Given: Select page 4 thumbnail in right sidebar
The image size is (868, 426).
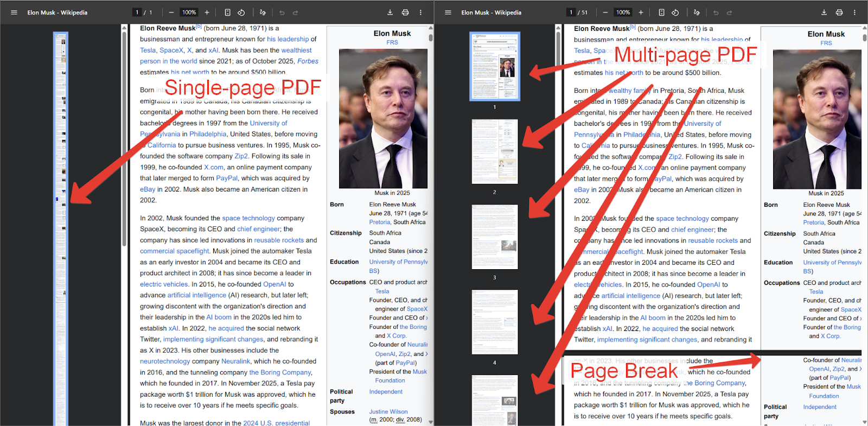Looking at the screenshot, I should click(495, 322).
